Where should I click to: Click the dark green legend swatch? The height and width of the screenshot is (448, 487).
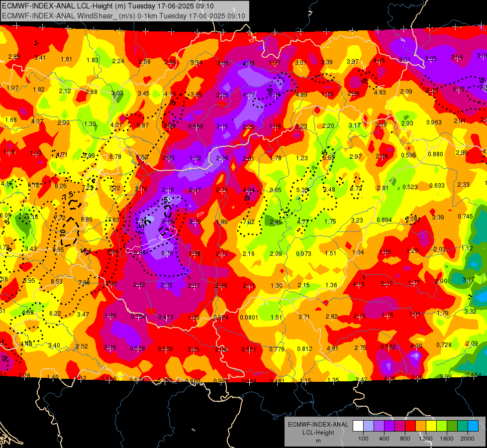tap(452, 426)
